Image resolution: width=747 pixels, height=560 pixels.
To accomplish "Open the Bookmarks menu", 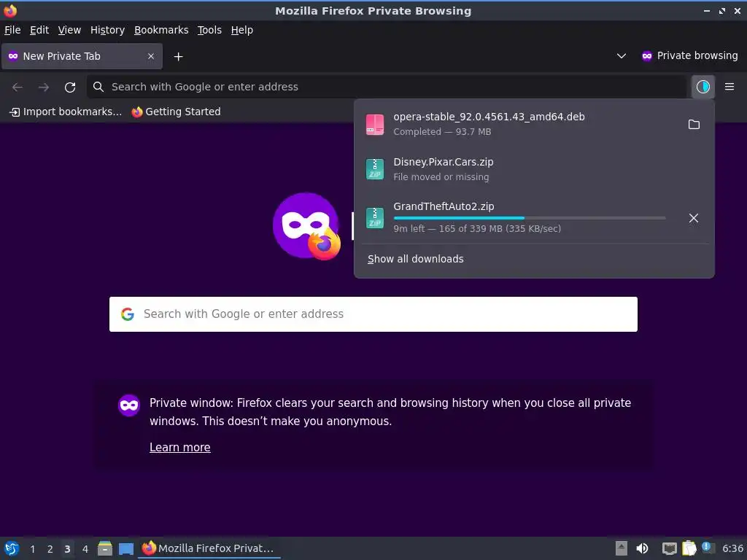I will pyautogui.click(x=161, y=30).
